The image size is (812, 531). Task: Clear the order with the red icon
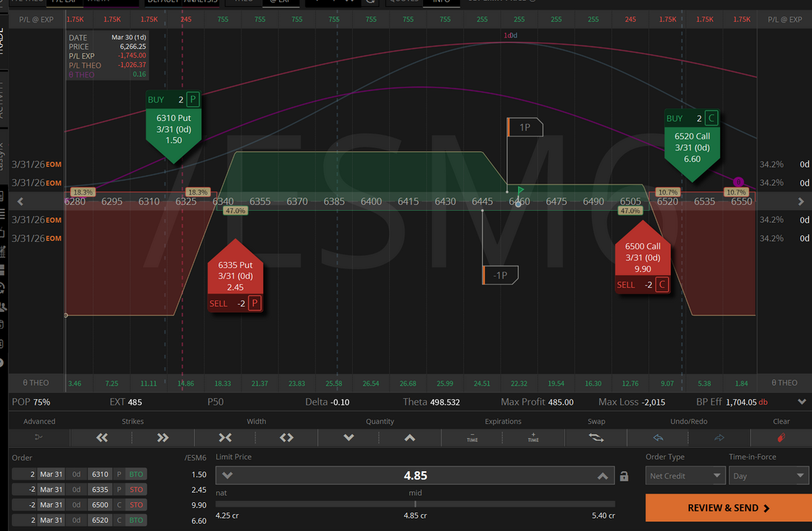pyautogui.click(x=781, y=437)
